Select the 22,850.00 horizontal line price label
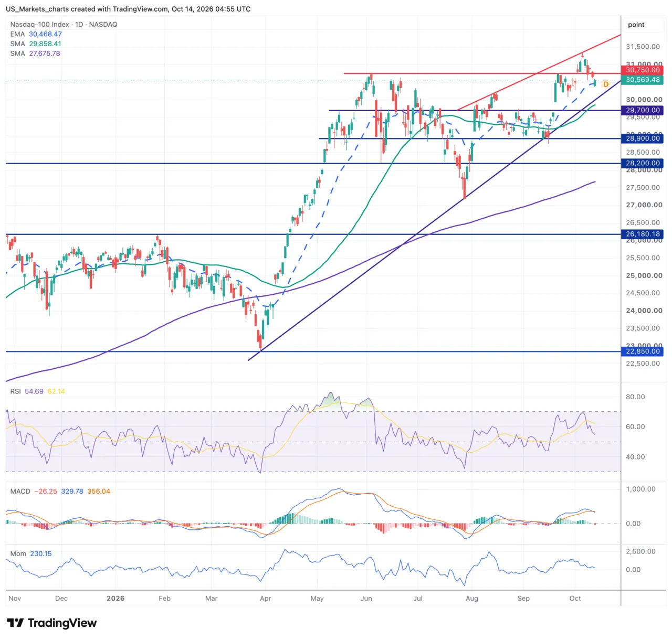The image size is (672, 640). click(643, 351)
